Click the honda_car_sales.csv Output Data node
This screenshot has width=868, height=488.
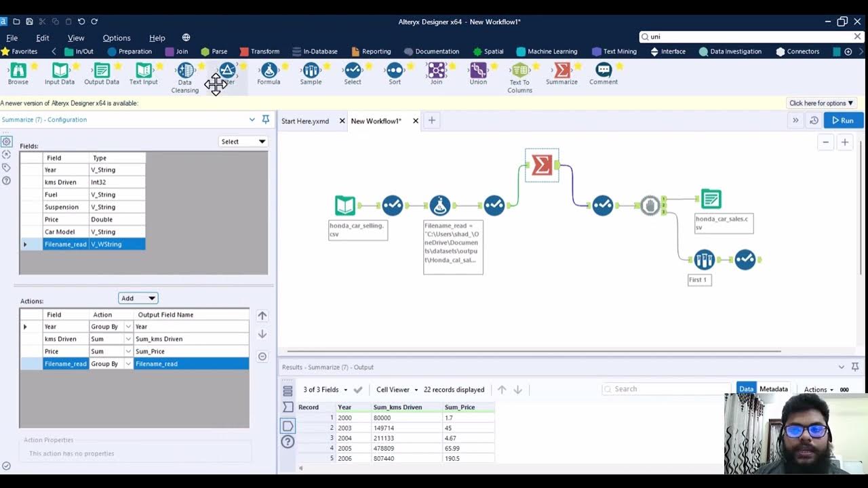click(711, 199)
